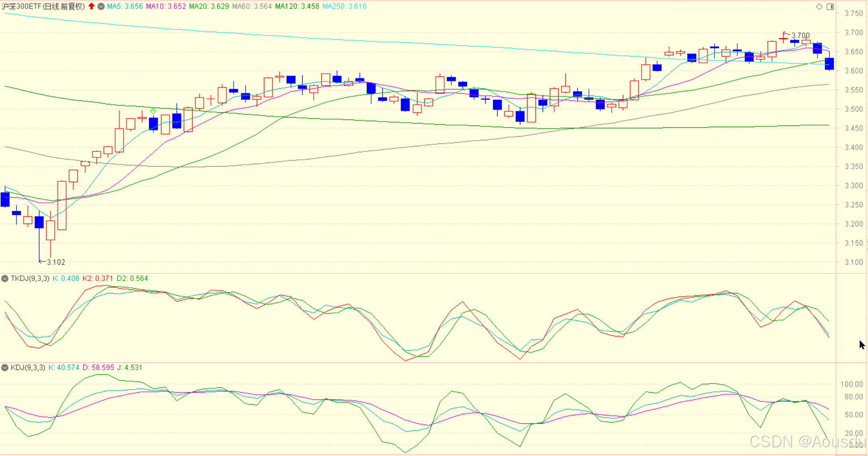Click the 3.102 low price marker
868x456 pixels.
55,262
